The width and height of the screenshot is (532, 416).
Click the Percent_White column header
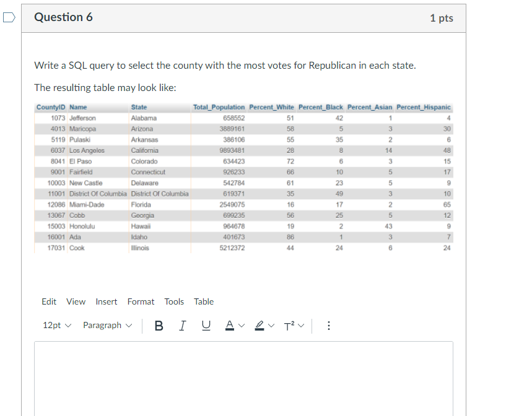coord(271,107)
